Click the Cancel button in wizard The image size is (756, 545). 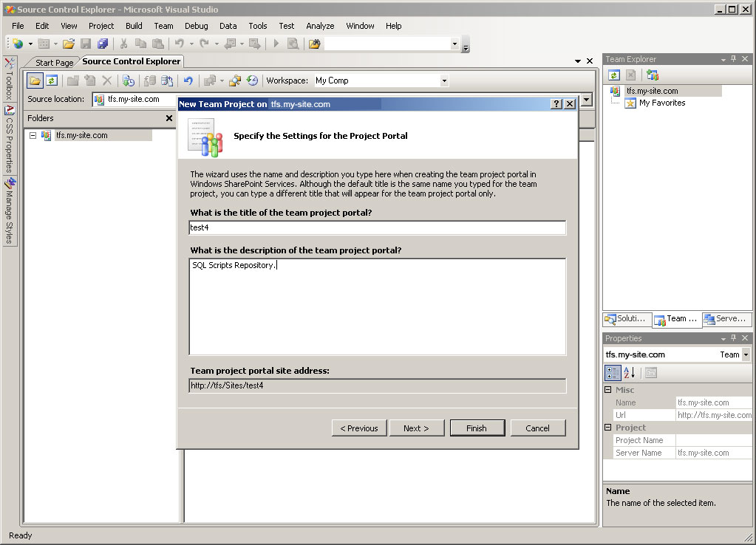pyautogui.click(x=537, y=428)
